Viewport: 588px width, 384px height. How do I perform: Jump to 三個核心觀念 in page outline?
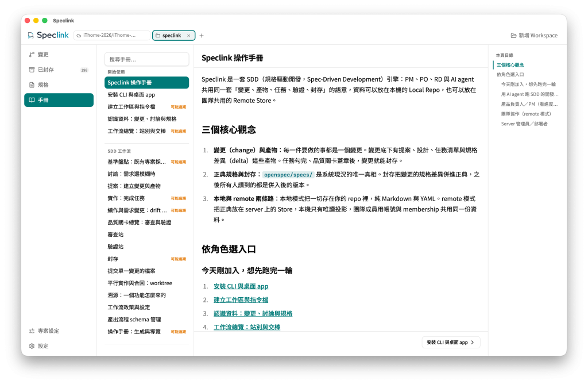pos(510,65)
